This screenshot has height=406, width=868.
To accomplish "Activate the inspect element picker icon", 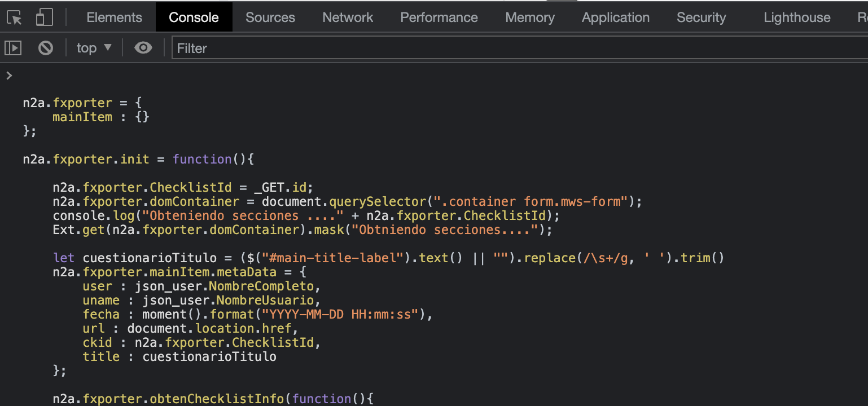I will [x=15, y=17].
